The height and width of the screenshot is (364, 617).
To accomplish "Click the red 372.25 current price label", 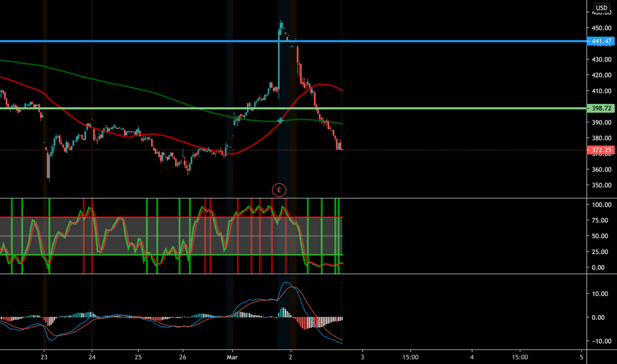I will coord(600,150).
